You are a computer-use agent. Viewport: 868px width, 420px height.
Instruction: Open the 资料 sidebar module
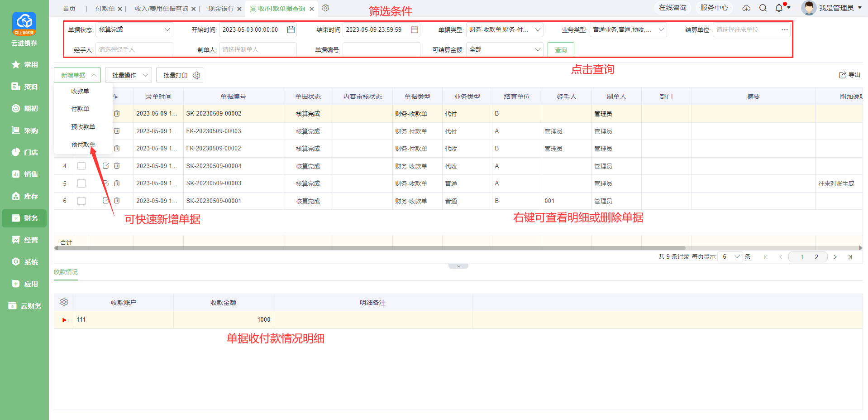24,87
